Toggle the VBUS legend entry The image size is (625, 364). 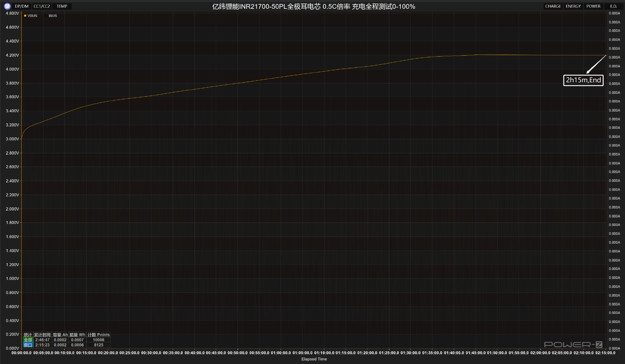pyautogui.click(x=31, y=16)
